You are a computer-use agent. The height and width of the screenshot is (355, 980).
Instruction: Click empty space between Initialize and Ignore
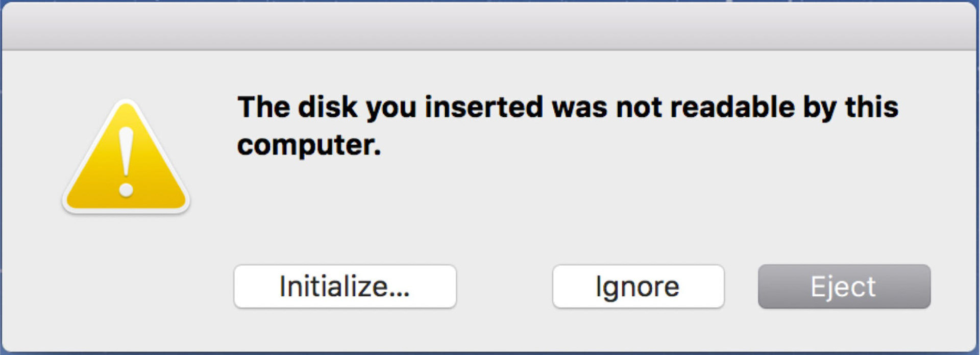click(x=504, y=287)
